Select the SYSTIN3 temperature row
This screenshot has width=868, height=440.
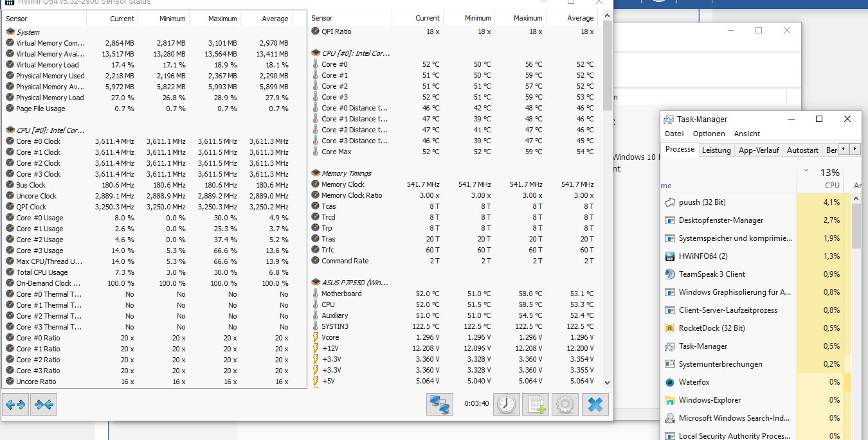coord(455,326)
